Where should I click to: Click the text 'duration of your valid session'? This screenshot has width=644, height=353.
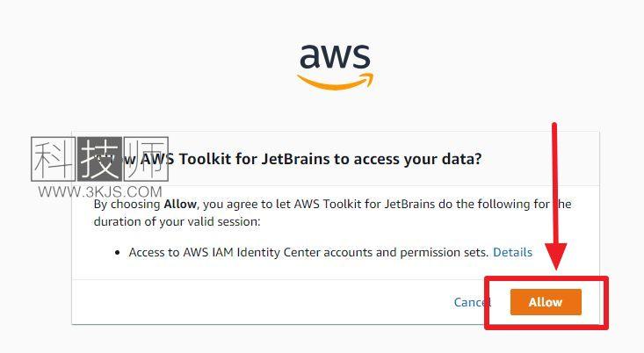pyautogui.click(x=176, y=221)
